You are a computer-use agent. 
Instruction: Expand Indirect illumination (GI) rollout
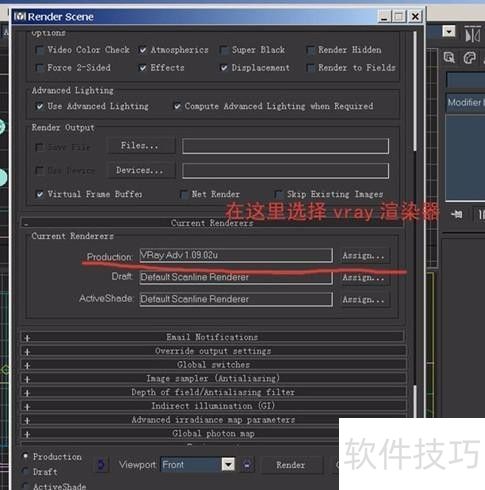pos(213,406)
